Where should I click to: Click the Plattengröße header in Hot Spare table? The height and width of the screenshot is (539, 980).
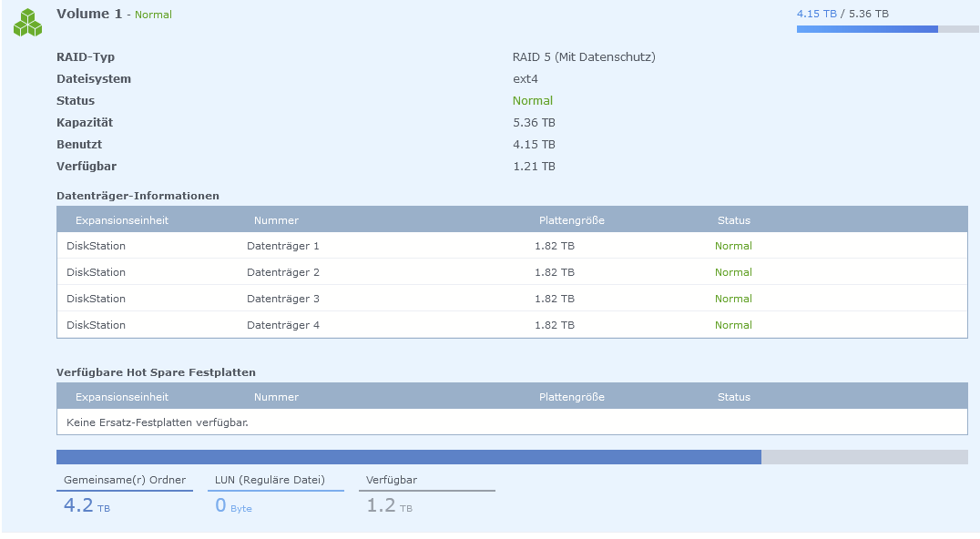(x=572, y=397)
